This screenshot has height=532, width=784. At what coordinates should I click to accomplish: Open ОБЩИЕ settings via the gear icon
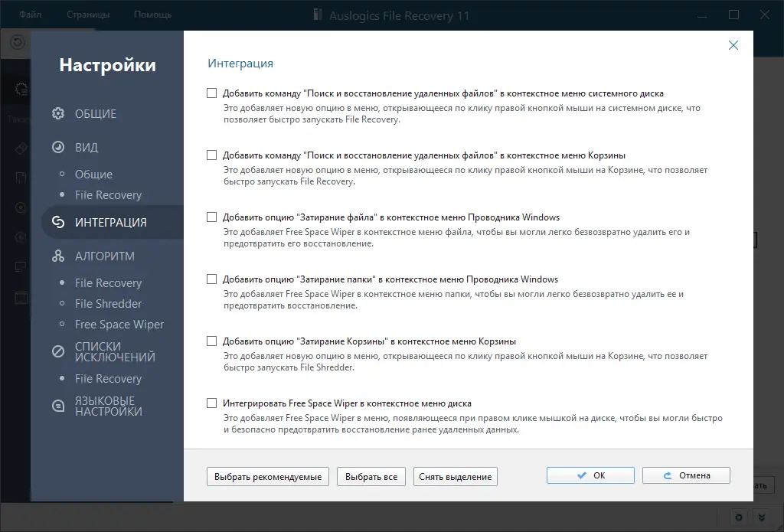57,113
